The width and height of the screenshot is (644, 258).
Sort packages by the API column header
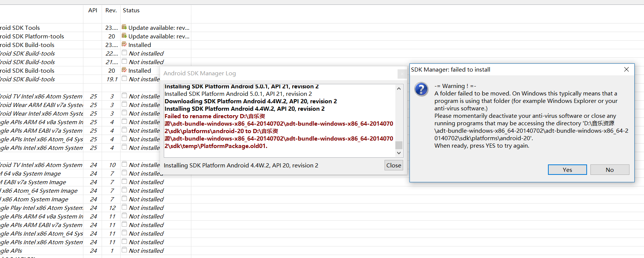[x=93, y=10]
